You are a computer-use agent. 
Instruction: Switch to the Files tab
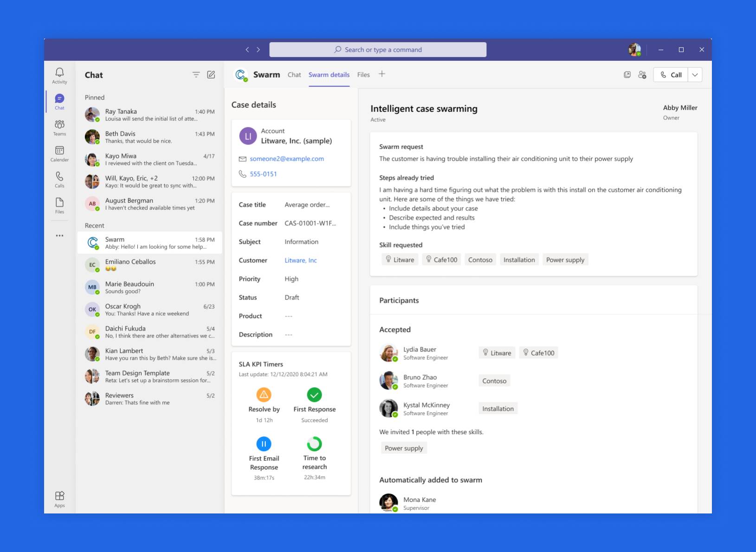point(363,75)
